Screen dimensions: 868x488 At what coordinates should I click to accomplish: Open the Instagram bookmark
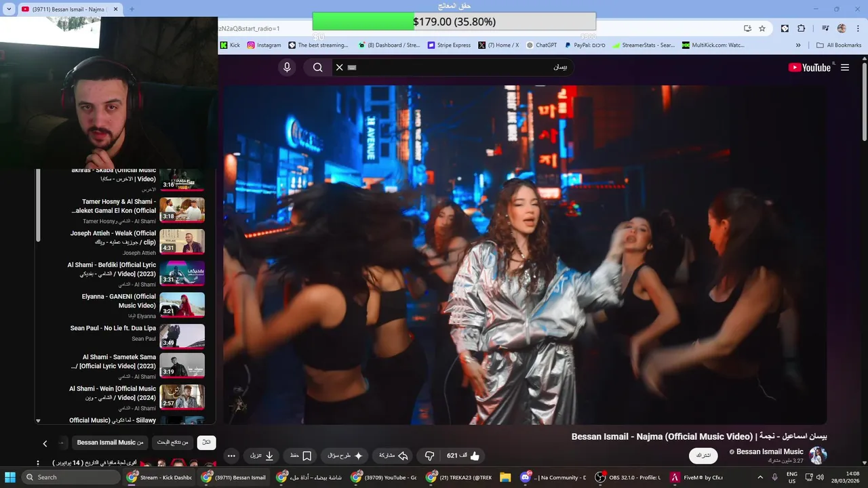[x=264, y=45]
